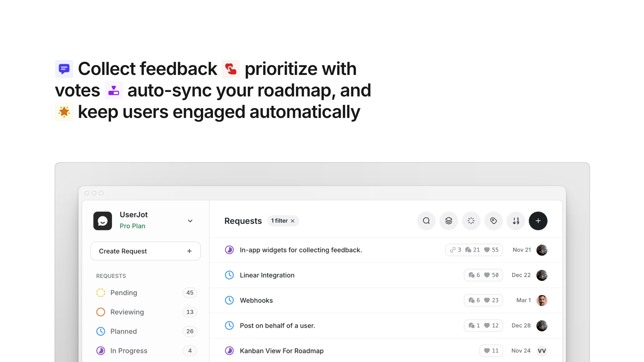Open the Linear Integration request
This screenshot has height=362, width=644.
tap(267, 275)
